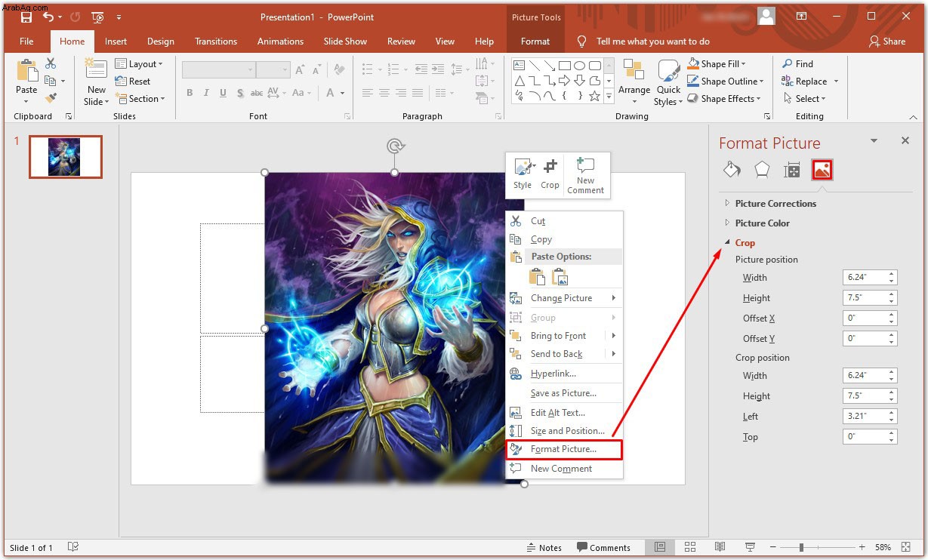Click the Tell me what you want search box
Viewport: 928px width, 560px height.
coord(652,42)
